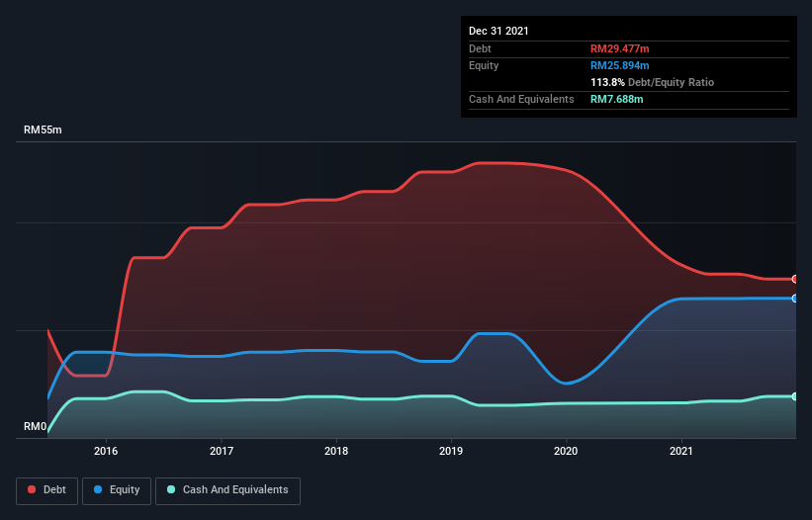Click the 2018 x-axis label
The width and height of the screenshot is (812, 520).
[x=336, y=451]
